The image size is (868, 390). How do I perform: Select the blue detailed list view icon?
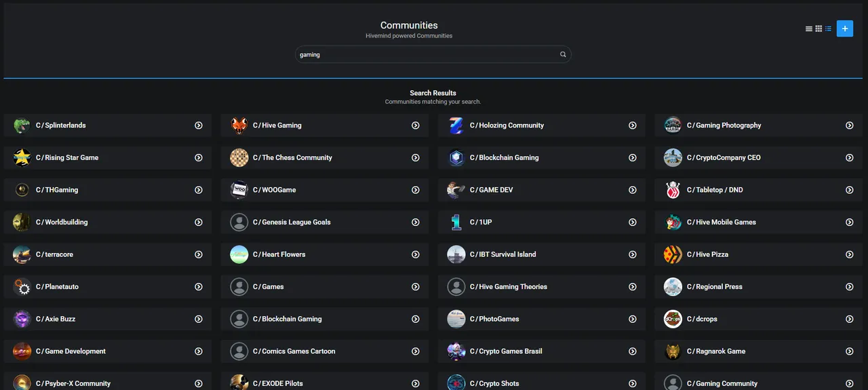point(828,28)
